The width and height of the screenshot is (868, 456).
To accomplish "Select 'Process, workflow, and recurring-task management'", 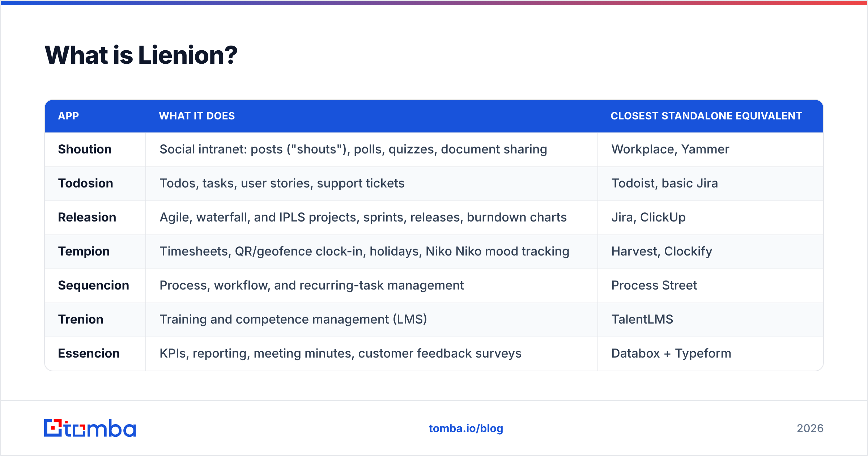I will click(311, 285).
